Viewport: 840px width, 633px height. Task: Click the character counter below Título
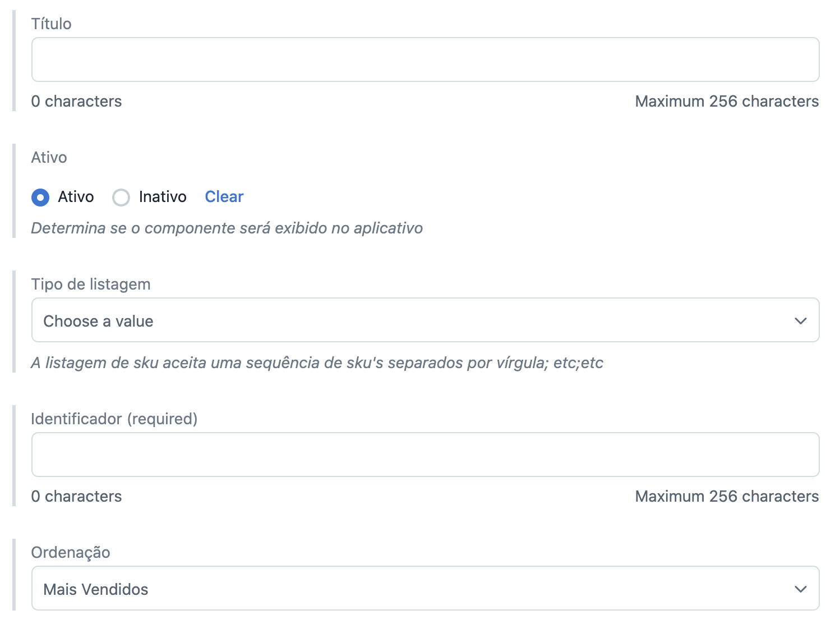[x=76, y=102]
